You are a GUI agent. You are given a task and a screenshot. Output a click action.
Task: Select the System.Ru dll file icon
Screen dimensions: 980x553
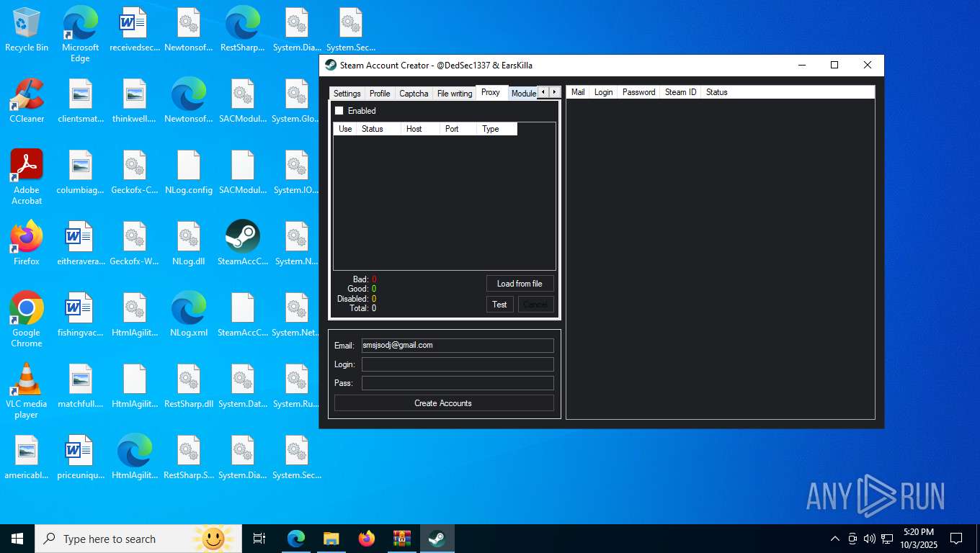pyautogui.click(x=297, y=387)
